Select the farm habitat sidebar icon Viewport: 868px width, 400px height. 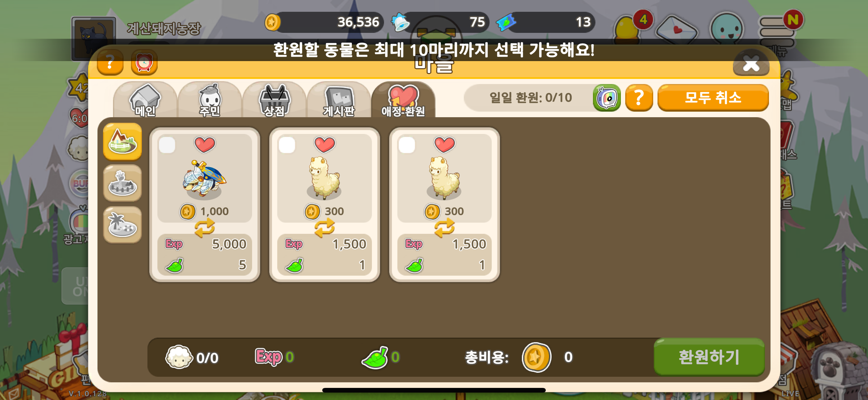point(122,142)
